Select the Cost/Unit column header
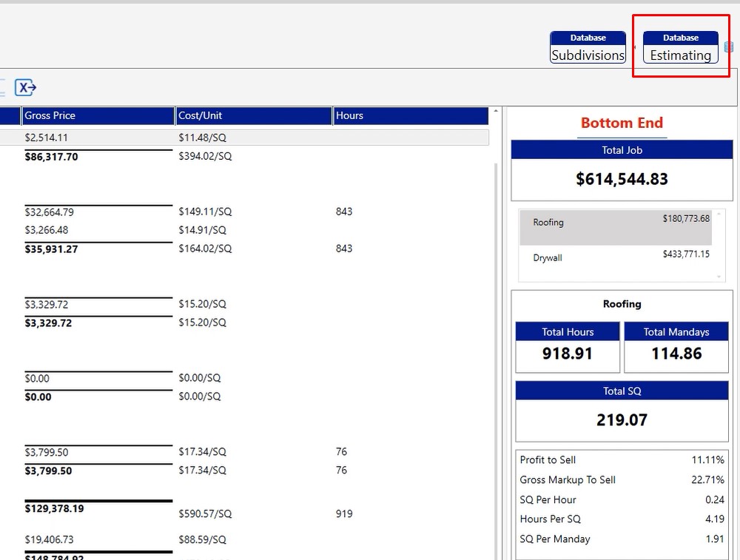The height and width of the screenshot is (560, 740). (253, 116)
